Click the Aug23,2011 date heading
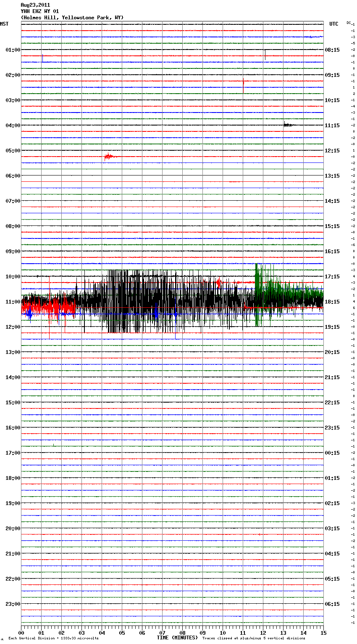This screenshot has width=357, height=644. (35, 5)
